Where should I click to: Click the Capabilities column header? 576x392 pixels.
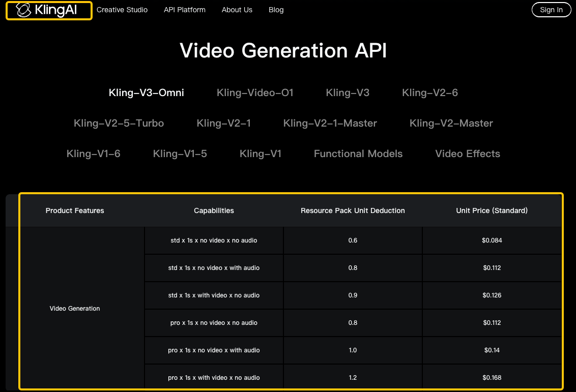(214, 210)
